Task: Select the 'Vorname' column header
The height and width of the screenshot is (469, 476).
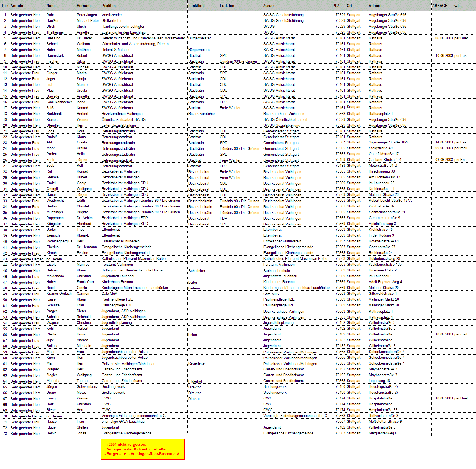Action: pyautogui.click(x=84, y=6)
